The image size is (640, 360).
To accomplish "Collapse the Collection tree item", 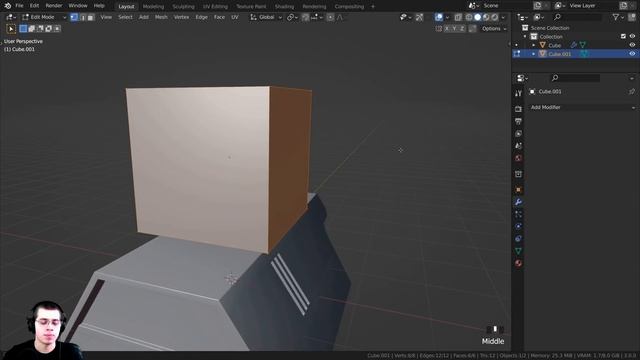I will click(x=525, y=36).
